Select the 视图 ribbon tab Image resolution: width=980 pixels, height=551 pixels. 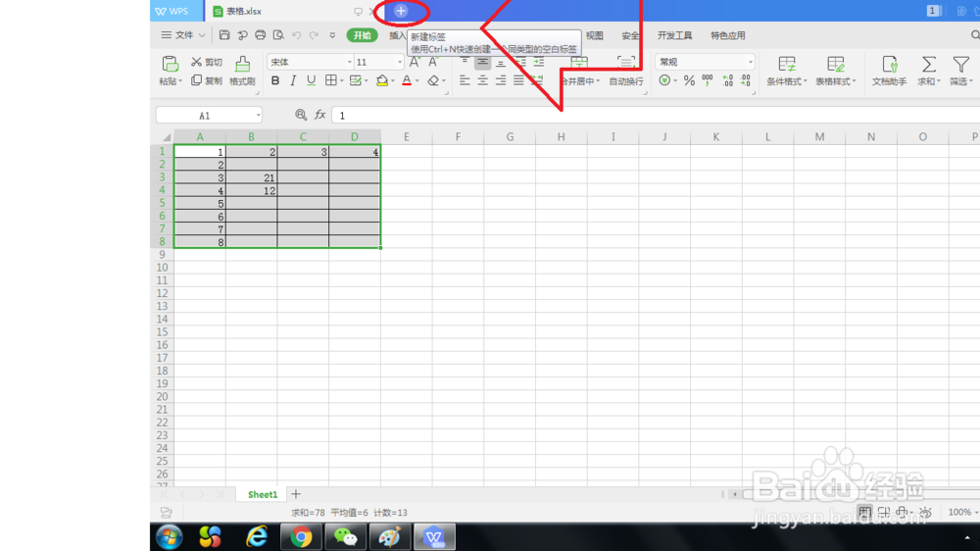tap(595, 35)
